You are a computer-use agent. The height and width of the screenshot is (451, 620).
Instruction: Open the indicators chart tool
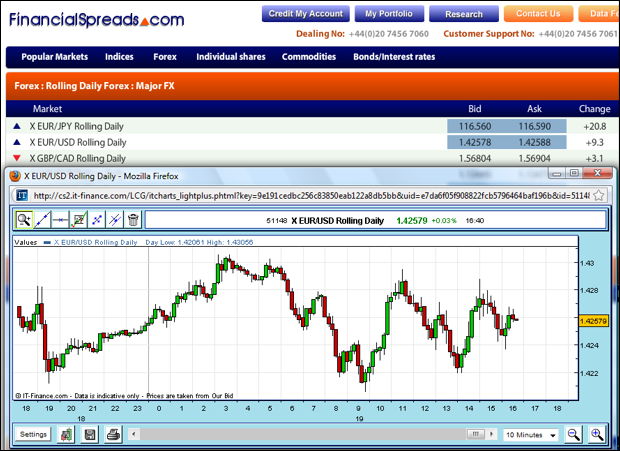pyautogui.click(x=78, y=220)
